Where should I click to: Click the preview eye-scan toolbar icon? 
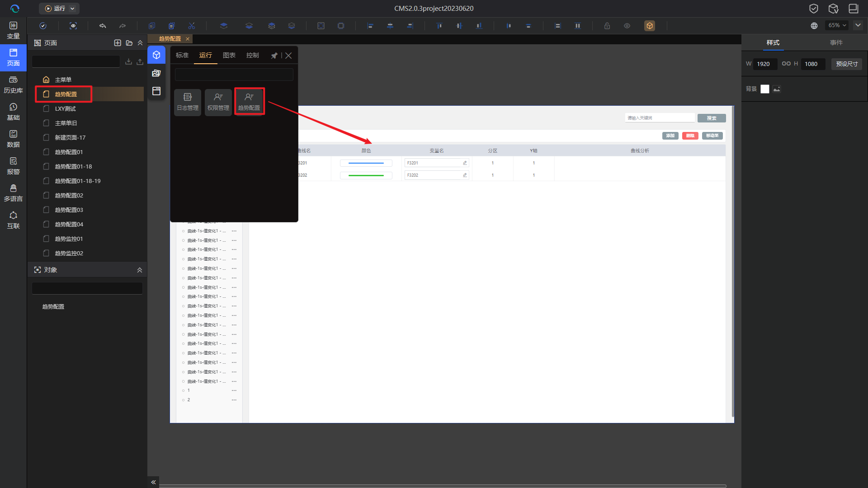pyautogui.click(x=73, y=26)
